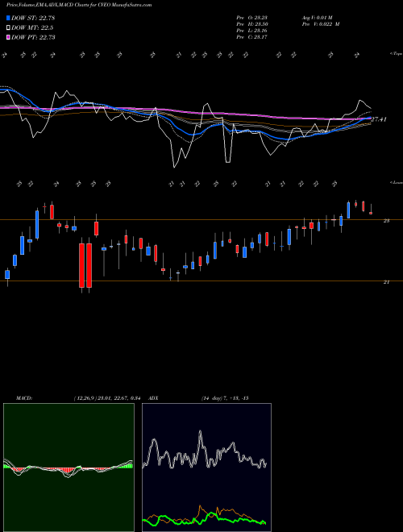Click the ADX panel heading

point(153,397)
